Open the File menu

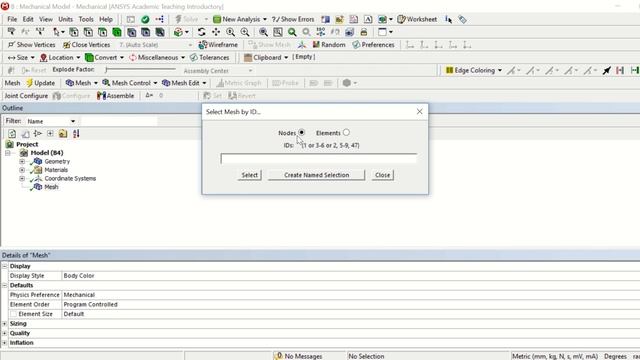[x=12, y=19]
